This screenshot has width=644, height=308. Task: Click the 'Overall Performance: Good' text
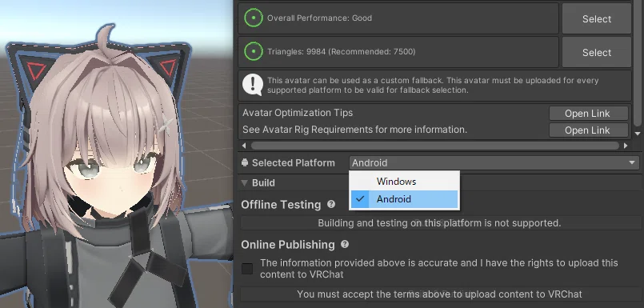click(x=319, y=18)
